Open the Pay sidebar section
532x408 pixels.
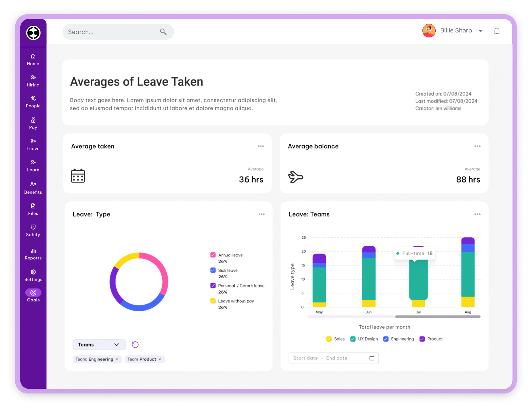(x=33, y=123)
